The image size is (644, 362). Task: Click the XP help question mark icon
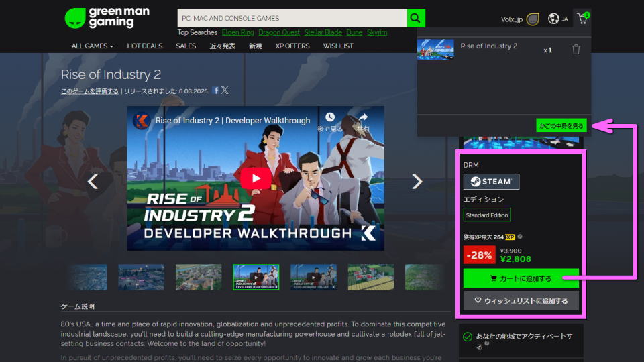pos(520,237)
